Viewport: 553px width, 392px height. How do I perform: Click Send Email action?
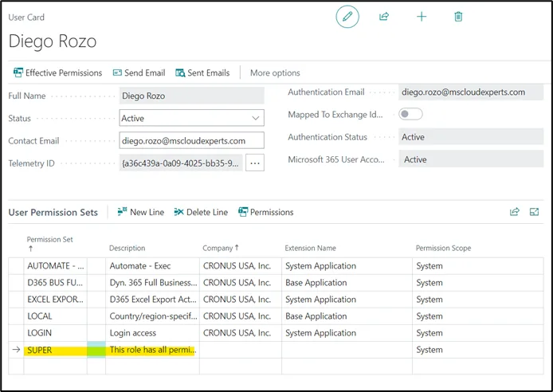point(139,73)
